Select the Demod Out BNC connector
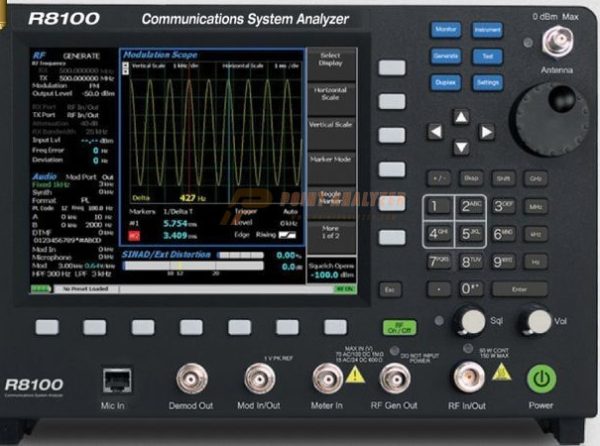 pyautogui.click(x=192, y=379)
